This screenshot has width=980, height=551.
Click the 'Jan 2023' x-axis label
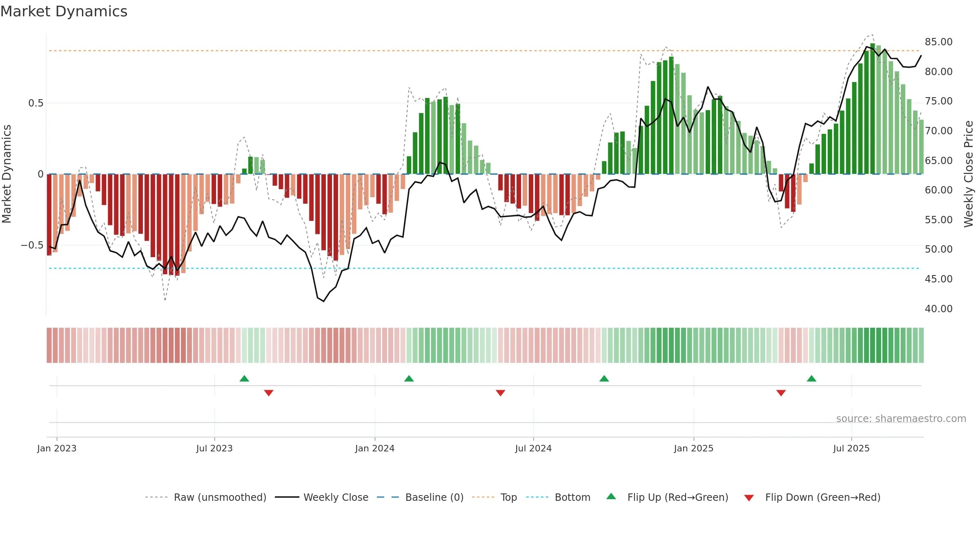tap(57, 448)
